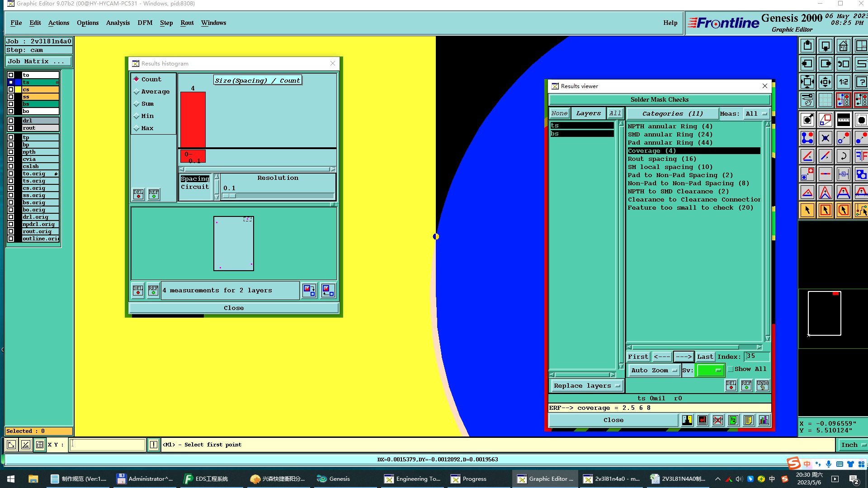Open the Meas All dropdown
The width and height of the screenshot is (868, 488).
coord(756,113)
